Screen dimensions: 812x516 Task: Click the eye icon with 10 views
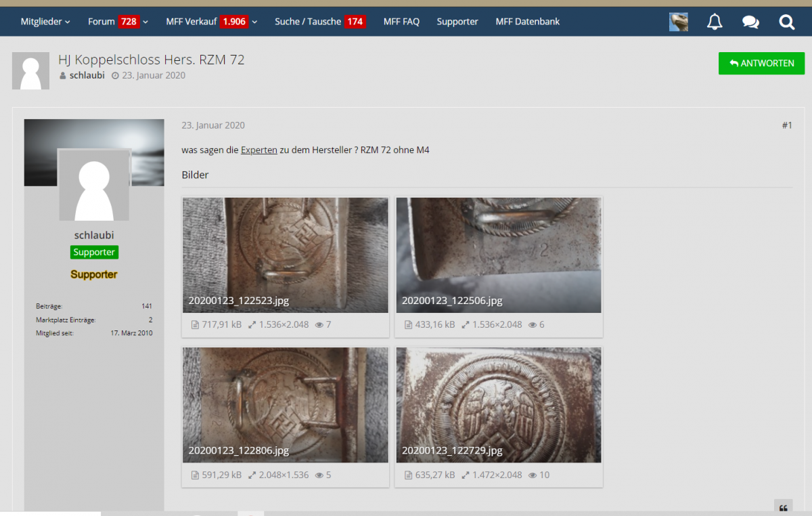(533, 475)
